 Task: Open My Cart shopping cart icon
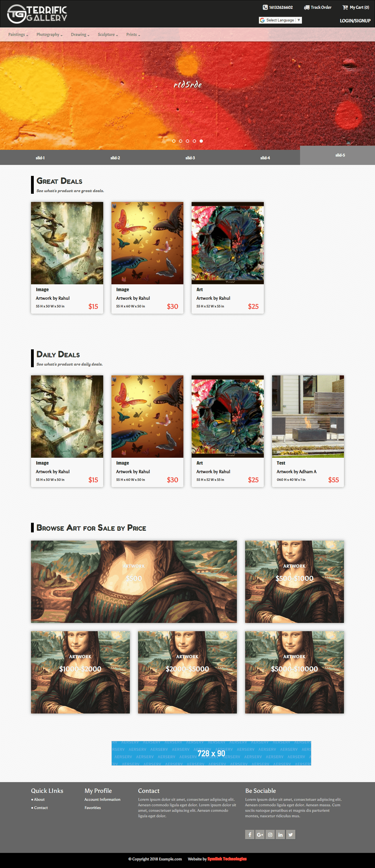click(345, 7)
